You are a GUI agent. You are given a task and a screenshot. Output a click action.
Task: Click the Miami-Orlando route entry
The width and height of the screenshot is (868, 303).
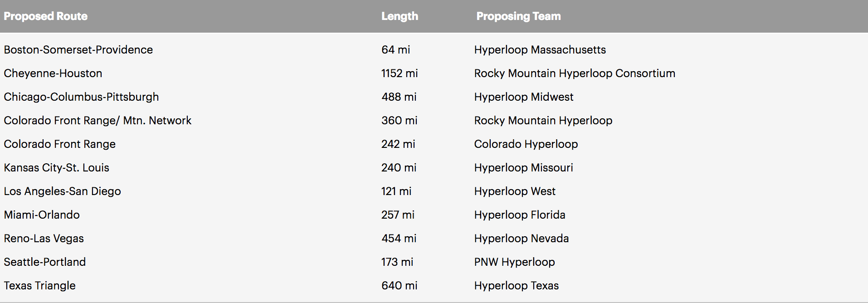42,215
